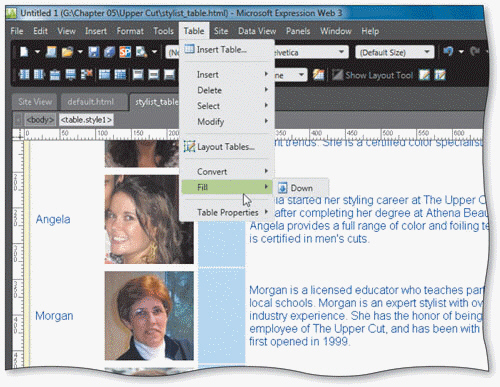
Task: Click the Row Above icon
Action: point(55,74)
